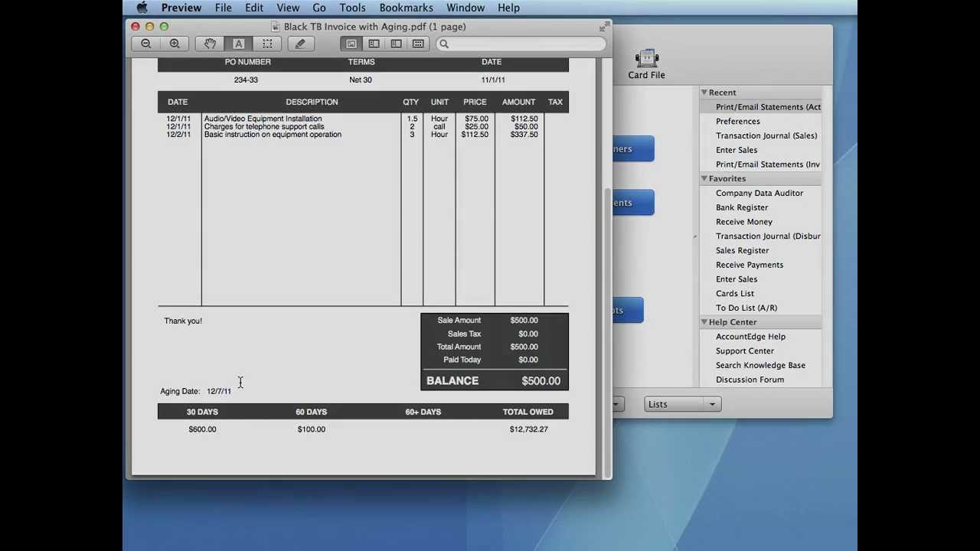Image resolution: width=980 pixels, height=551 pixels.
Task: Open the View menu
Action: 288,8
